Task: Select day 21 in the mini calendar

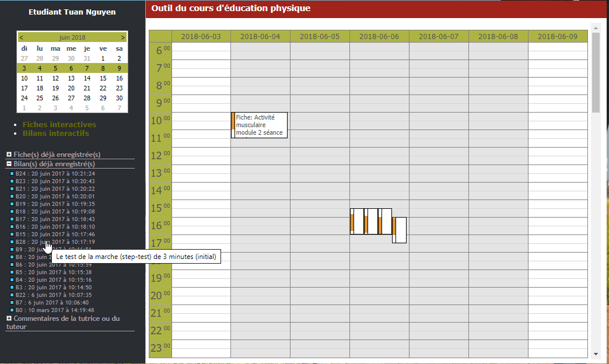Action: (87, 88)
